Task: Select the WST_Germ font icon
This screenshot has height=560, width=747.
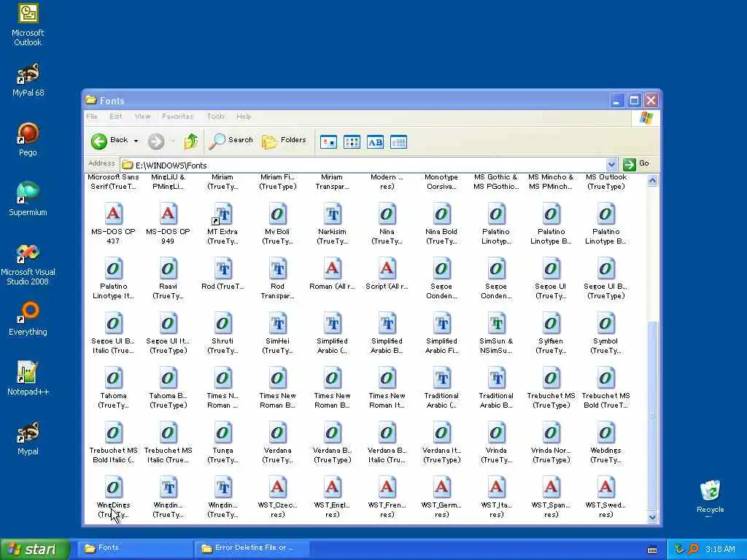Action: pyautogui.click(x=441, y=488)
